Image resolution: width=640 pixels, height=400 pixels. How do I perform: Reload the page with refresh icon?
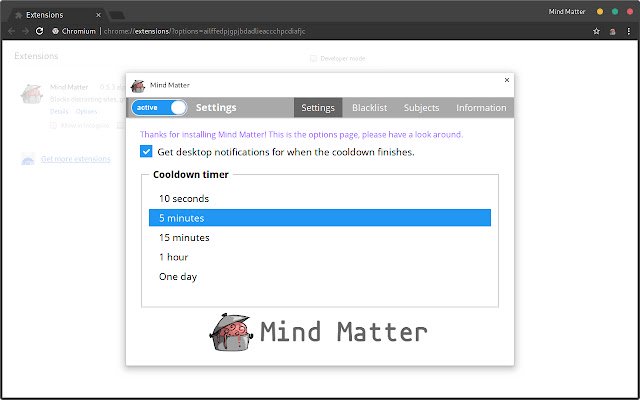(39, 31)
